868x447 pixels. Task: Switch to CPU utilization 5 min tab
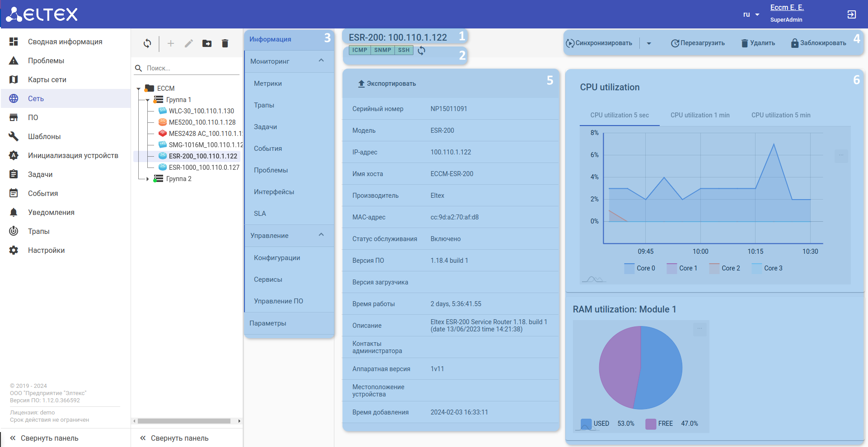[781, 115]
